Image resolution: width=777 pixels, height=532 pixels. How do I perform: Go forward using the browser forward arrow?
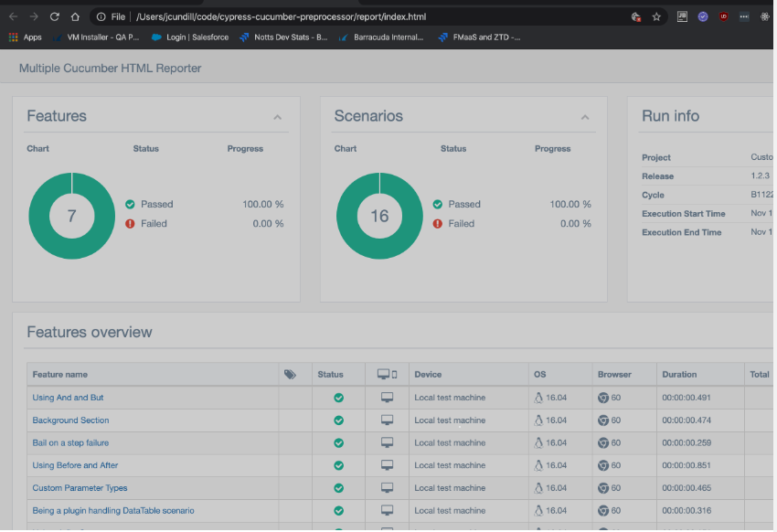tap(34, 16)
